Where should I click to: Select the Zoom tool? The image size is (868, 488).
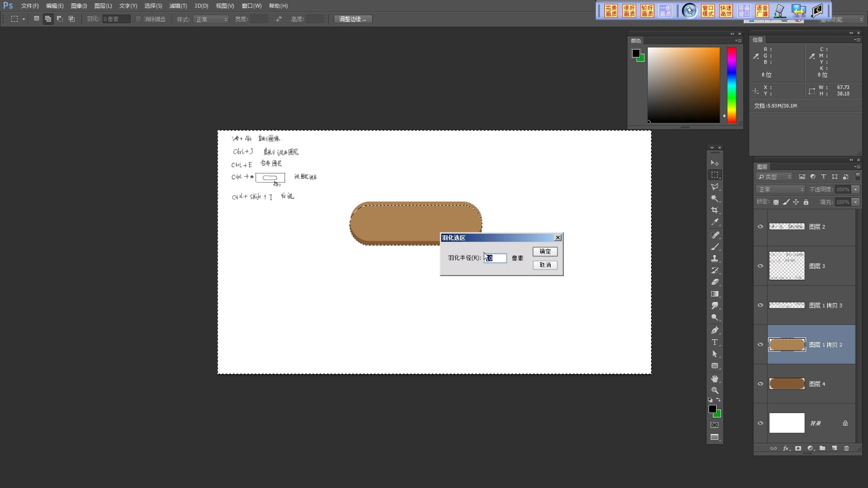click(x=714, y=390)
